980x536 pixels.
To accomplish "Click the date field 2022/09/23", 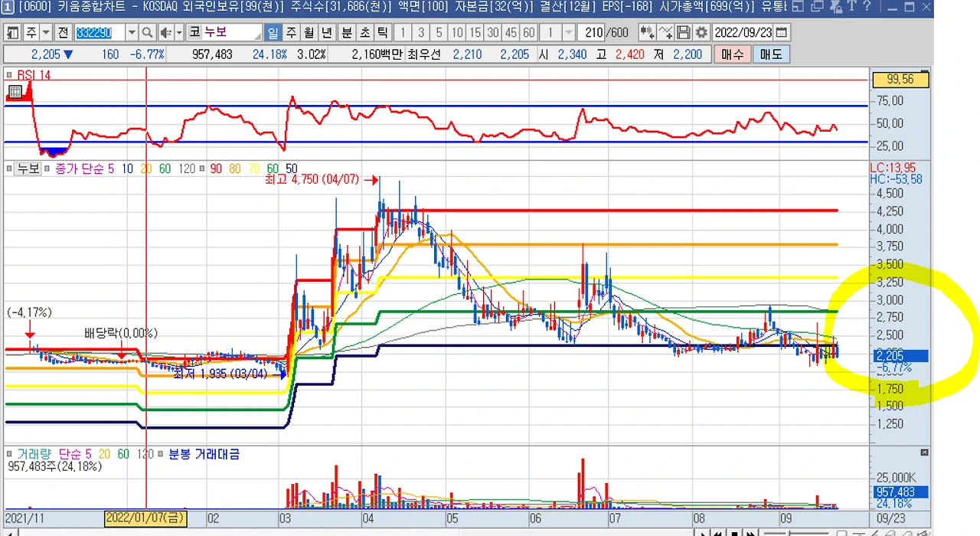I will [x=743, y=33].
